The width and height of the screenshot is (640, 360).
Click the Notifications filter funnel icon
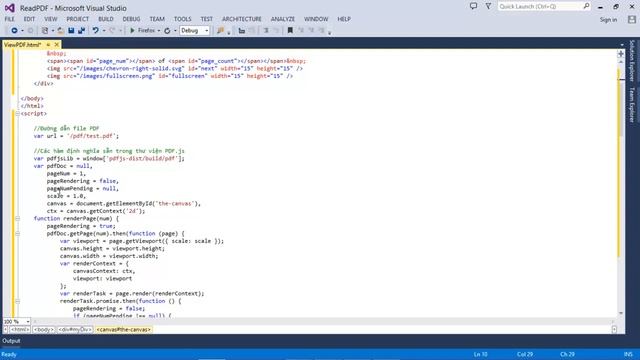[488, 6]
